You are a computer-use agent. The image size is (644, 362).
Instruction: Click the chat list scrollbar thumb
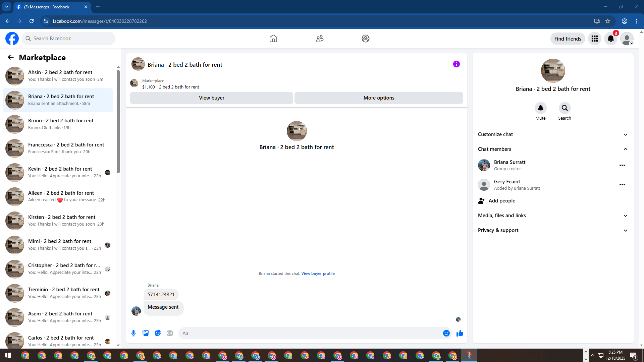click(x=118, y=121)
